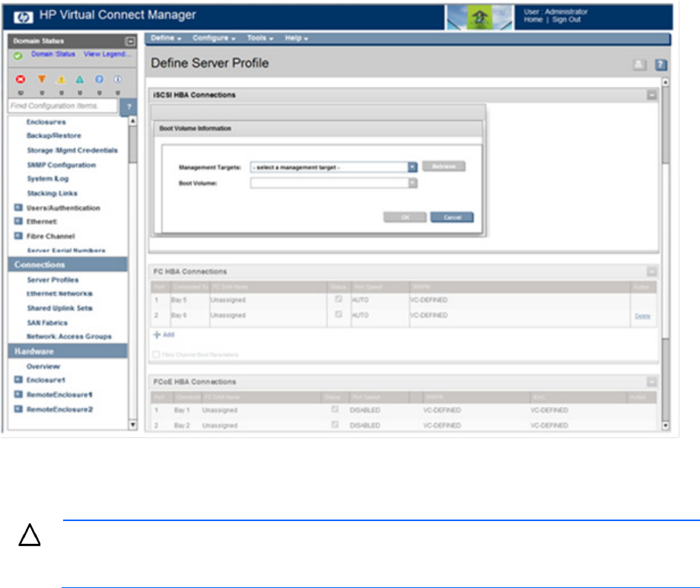Select Overview under Hardware

[x=43, y=367]
